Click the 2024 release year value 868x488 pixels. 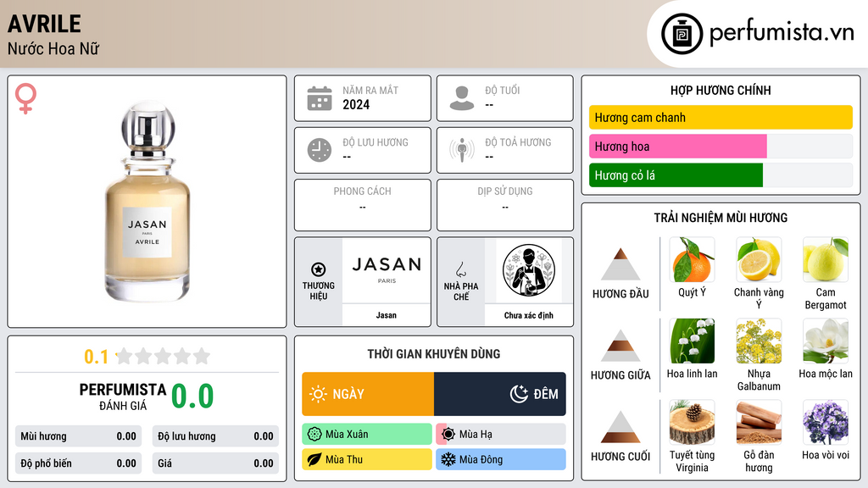356,104
